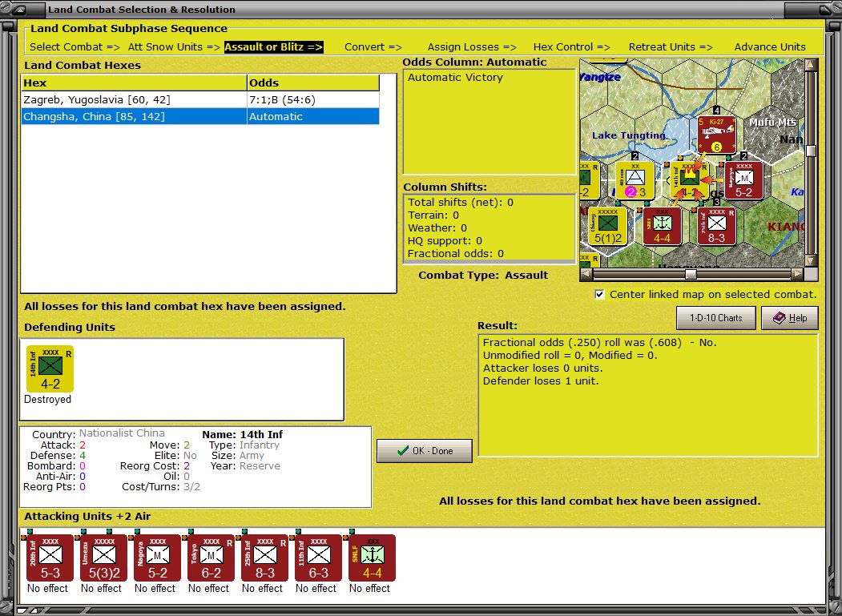Viewport: 842px width, 616px height.
Task: Click the Lake Tungting label on map
Action: [629, 135]
